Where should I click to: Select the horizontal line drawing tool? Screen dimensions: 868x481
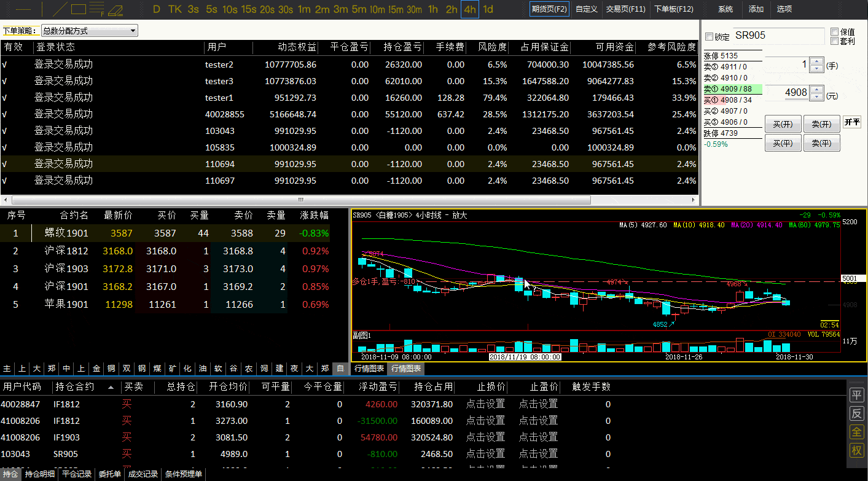22,9
